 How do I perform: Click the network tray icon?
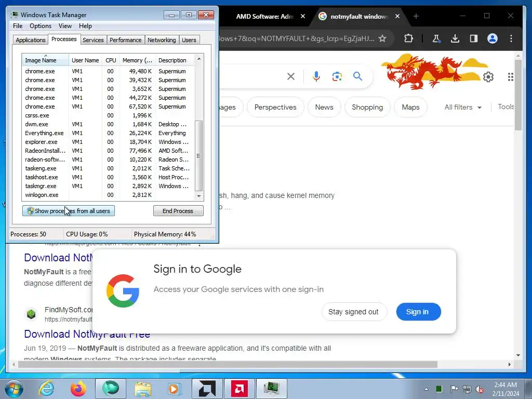point(467,389)
